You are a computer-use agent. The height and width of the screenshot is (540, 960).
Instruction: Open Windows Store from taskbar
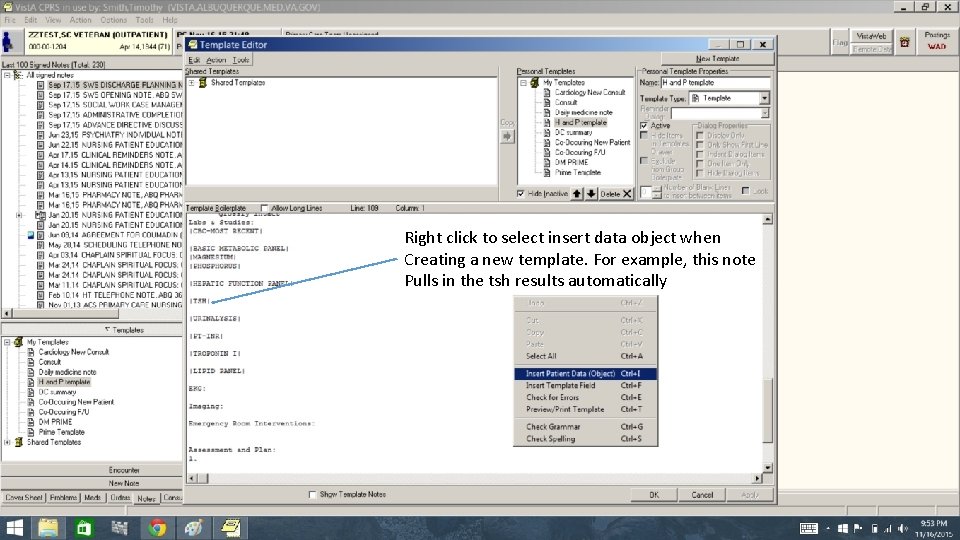point(84,528)
